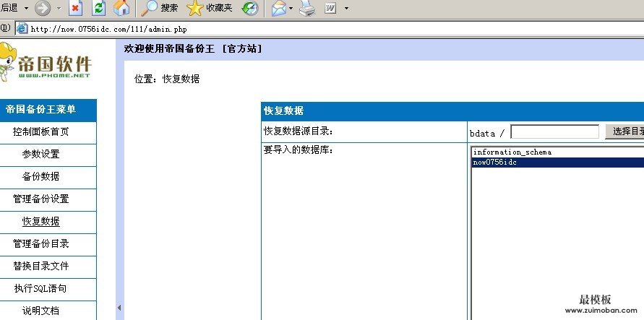Collapse the sidebar with the left arrow

coord(119,307)
